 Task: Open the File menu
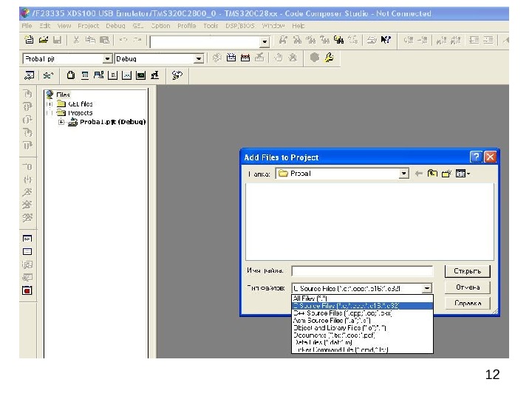pyautogui.click(x=27, y=26)
